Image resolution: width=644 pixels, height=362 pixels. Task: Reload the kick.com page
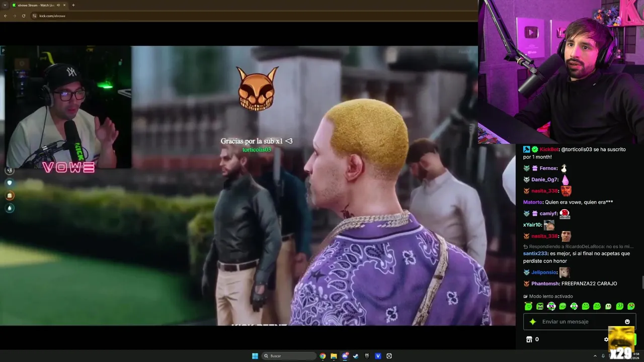tap(24, 16)
